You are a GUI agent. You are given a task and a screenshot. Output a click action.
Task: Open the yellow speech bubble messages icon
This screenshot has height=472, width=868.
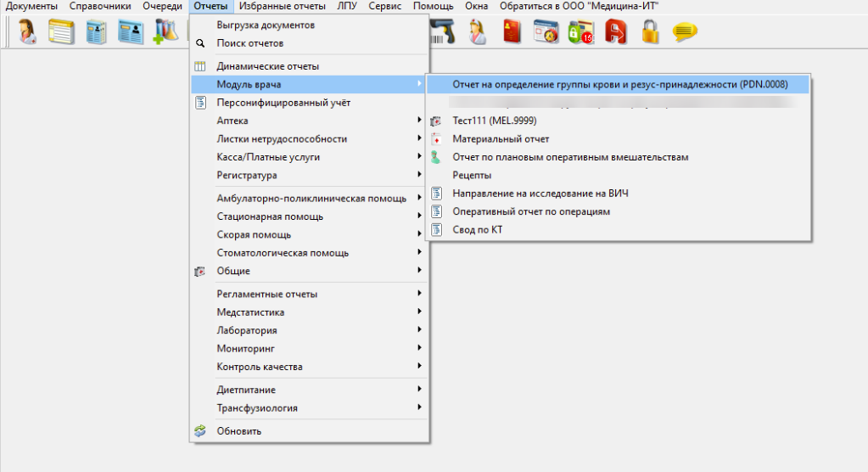click(685, 31)
